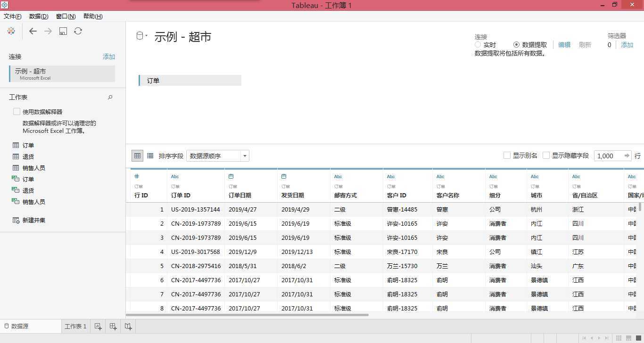
Task: Add a new story tab icon
Action: 128,326
